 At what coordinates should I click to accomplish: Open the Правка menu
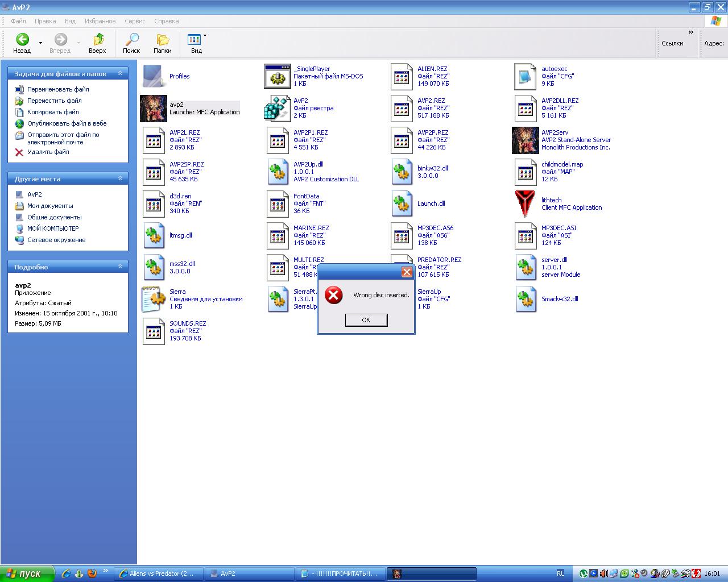click(x=45, y=21)
